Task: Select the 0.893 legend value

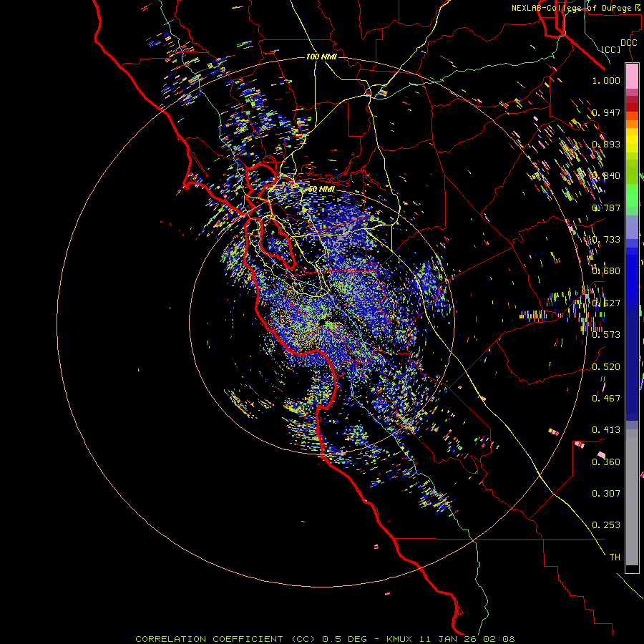Action: coord(606,144)
